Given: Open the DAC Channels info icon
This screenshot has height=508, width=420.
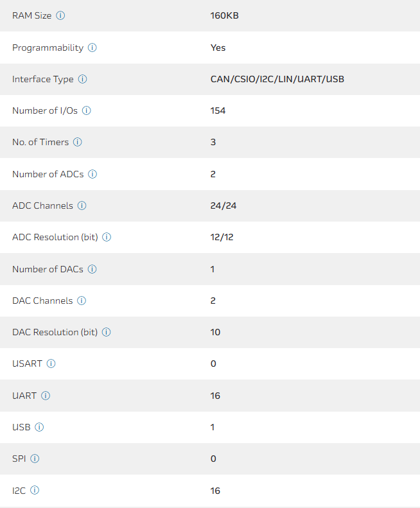Looking at the screenshot, I should (82, 301).
